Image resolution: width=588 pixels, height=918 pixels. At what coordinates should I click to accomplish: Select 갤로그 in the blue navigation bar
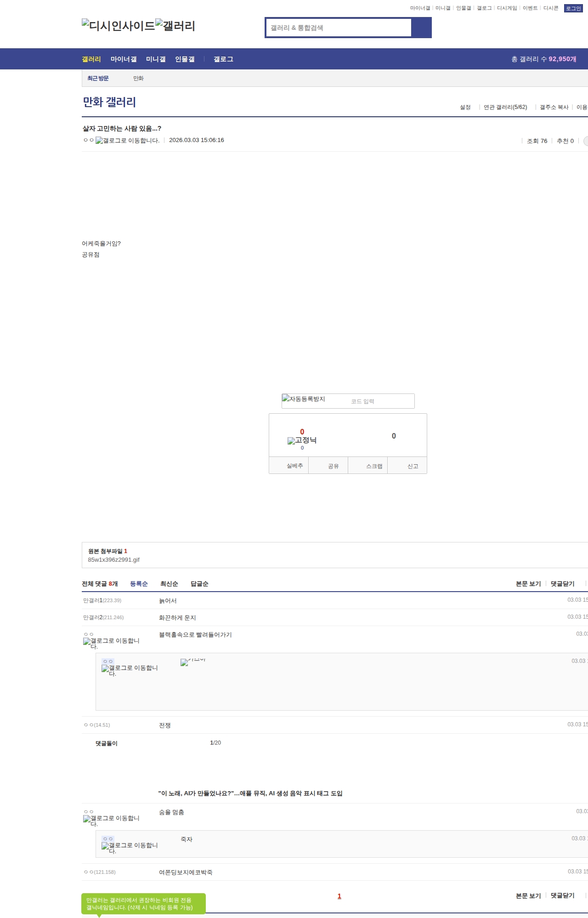pos(223,59)
